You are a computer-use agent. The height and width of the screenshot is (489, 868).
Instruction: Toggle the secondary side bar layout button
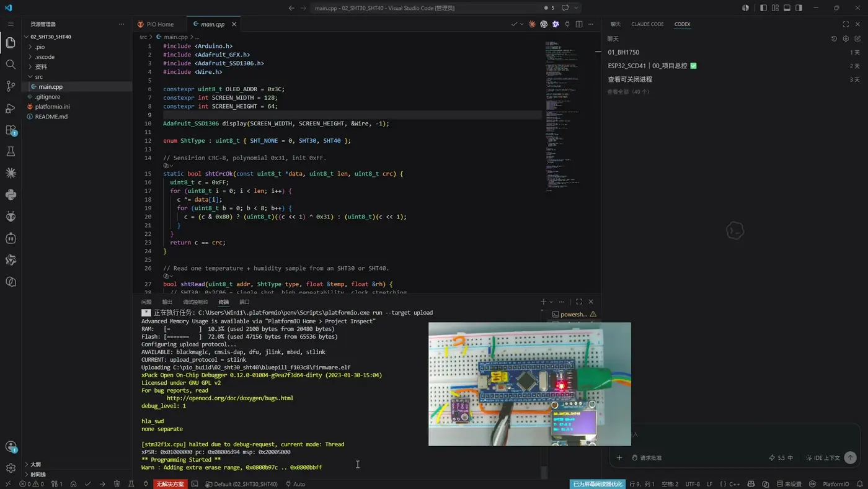(x=799, y=8)
